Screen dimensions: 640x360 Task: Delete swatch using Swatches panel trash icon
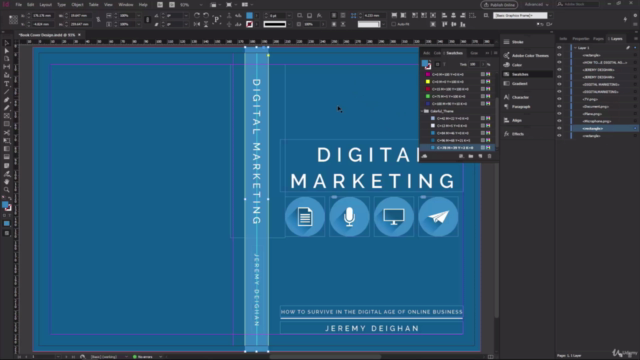(490, 156)
